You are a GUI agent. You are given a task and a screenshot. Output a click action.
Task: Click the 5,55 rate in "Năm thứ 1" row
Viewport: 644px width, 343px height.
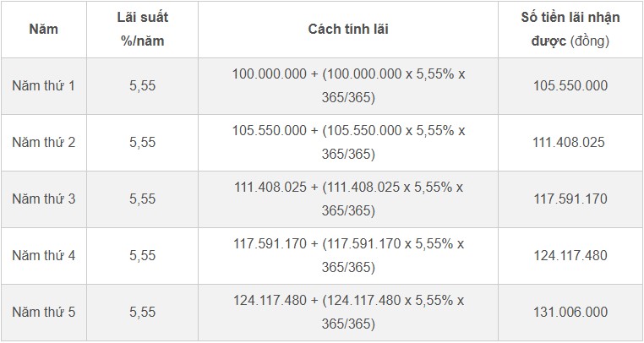[x=142, y=85]
